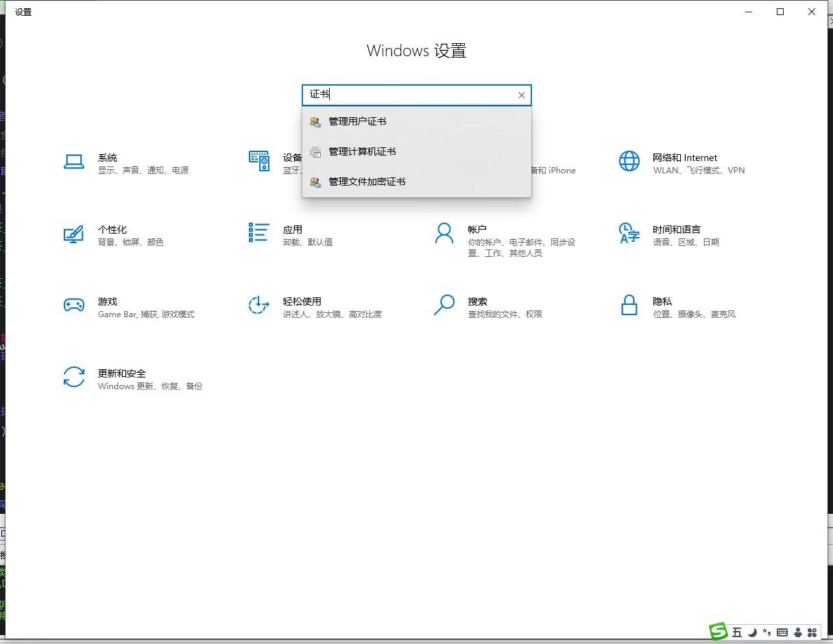
Task: Click 显示、声音、通知、电源 description
Action: pos(143,171)
